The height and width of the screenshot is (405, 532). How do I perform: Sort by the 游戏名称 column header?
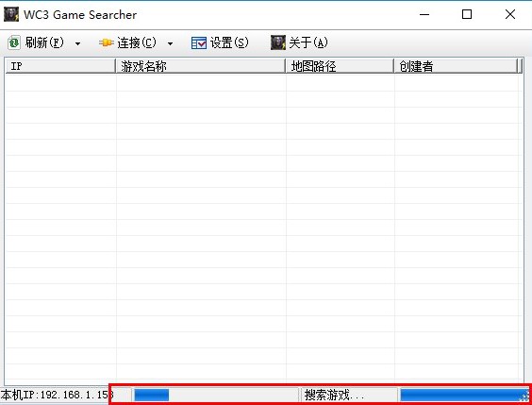tap(201, 66)
